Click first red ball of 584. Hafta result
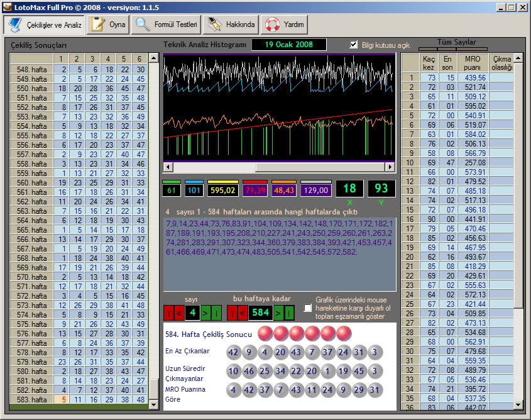 pos(265,333)
